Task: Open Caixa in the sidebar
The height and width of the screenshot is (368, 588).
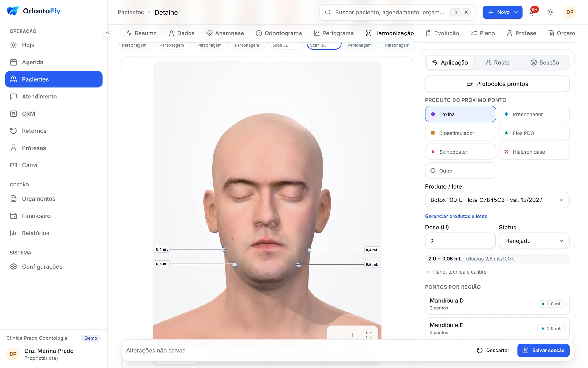Action: click(54, 165)
